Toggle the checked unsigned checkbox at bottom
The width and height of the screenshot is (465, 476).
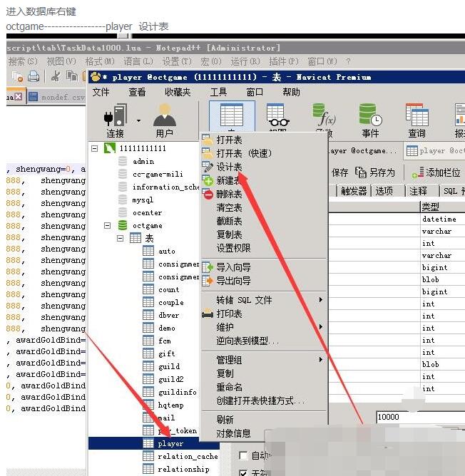click(243, 472)
